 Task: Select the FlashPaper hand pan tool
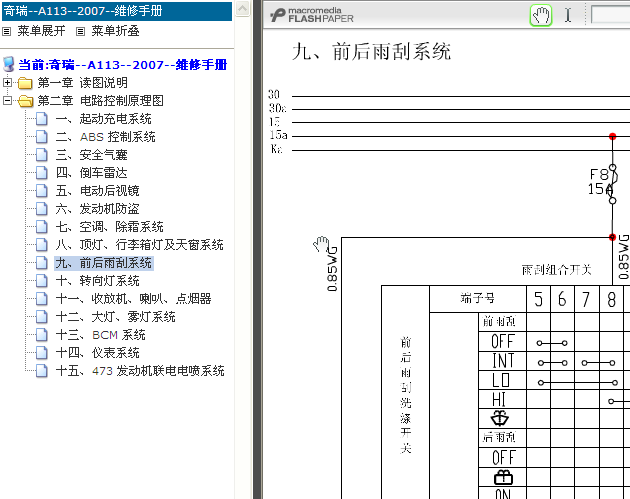click(541, 16)
